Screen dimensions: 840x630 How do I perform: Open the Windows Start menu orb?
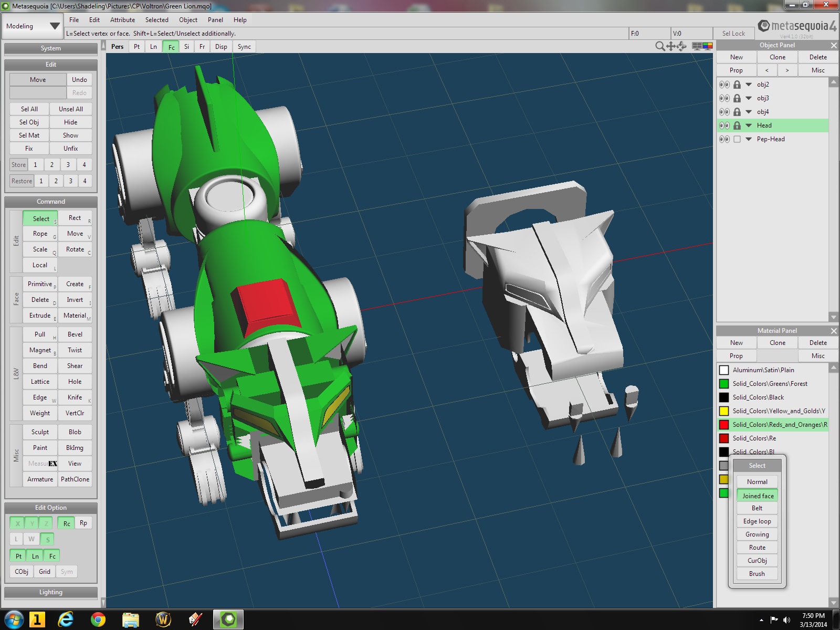pos(14,620)
